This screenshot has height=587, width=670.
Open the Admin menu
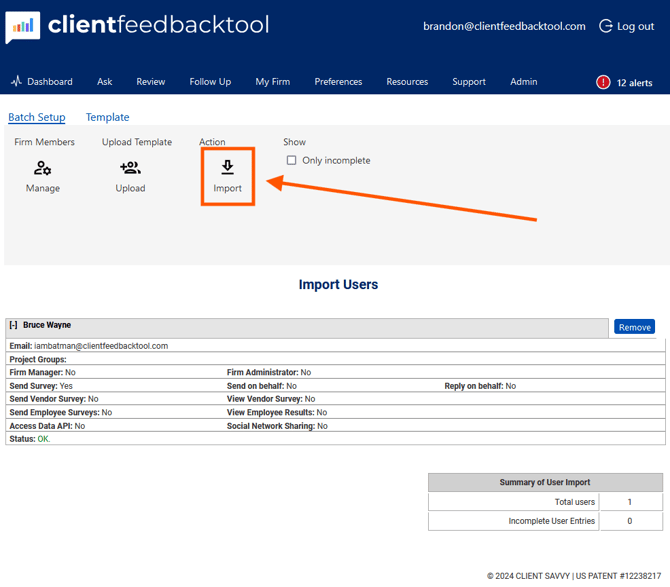point(523,82)
